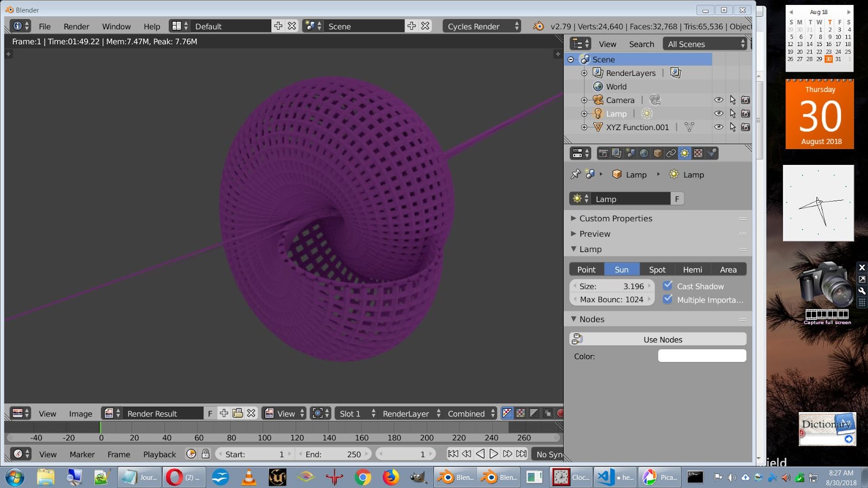The width and height of the screenshot is (868, 488).
Task: Select the Spot lamp type
Action: coord(657,269)
